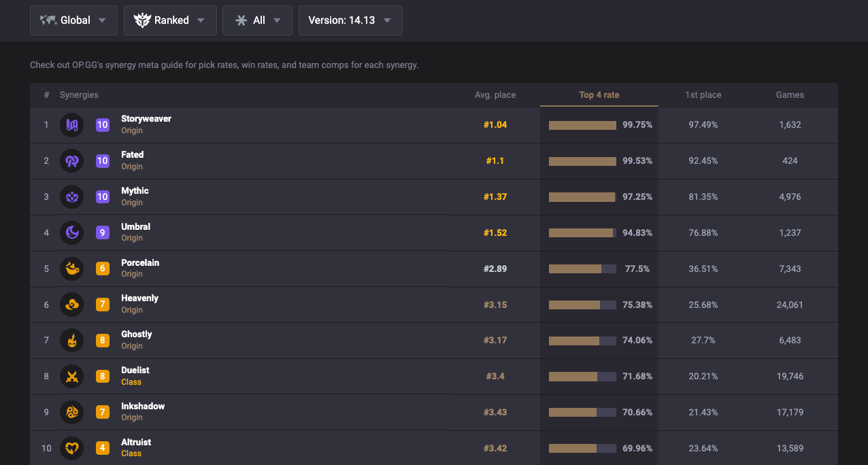Open the Storyweaver synergy link

(146, 119)
